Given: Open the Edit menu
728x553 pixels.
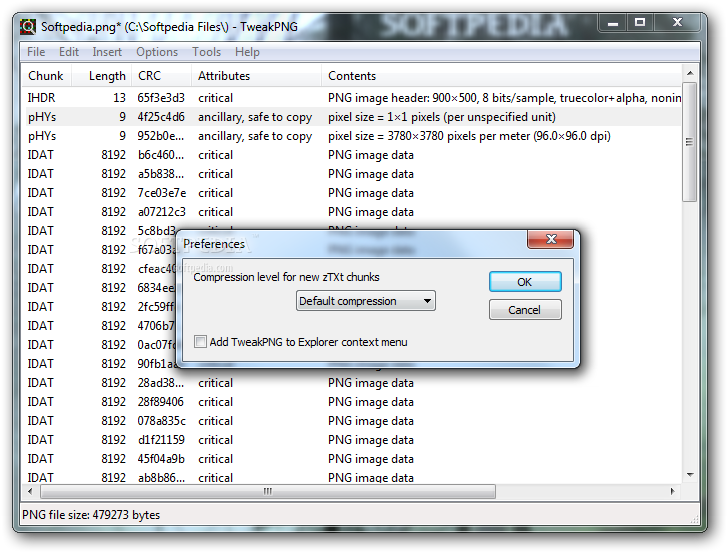Looking at the screenshot, I should coord(69,52).
